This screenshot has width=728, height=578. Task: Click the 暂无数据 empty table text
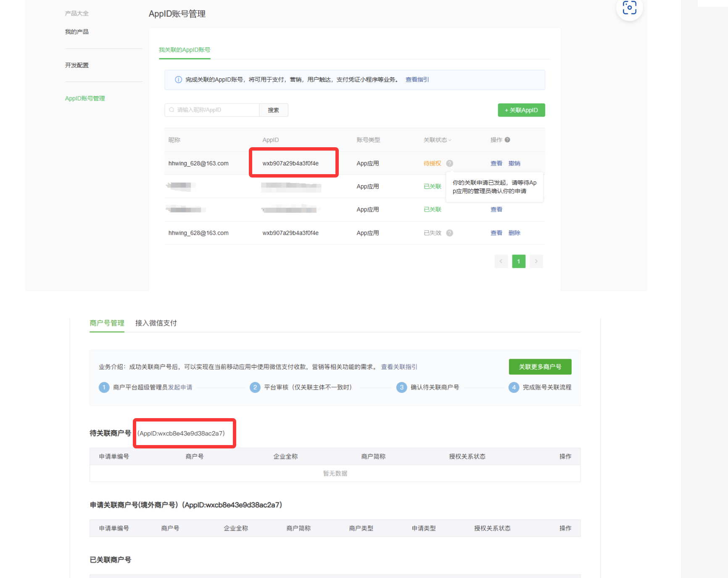pyautogui.click(x=335, y=474)
